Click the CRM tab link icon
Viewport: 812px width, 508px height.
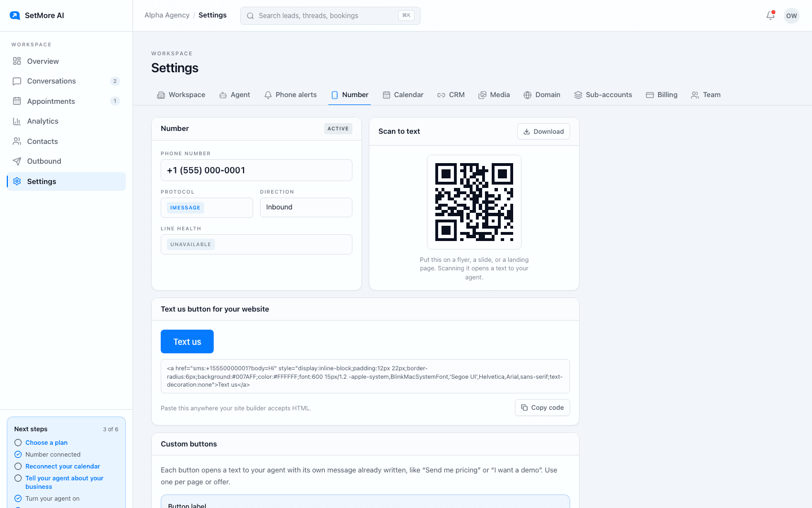(x=441, y=95)
